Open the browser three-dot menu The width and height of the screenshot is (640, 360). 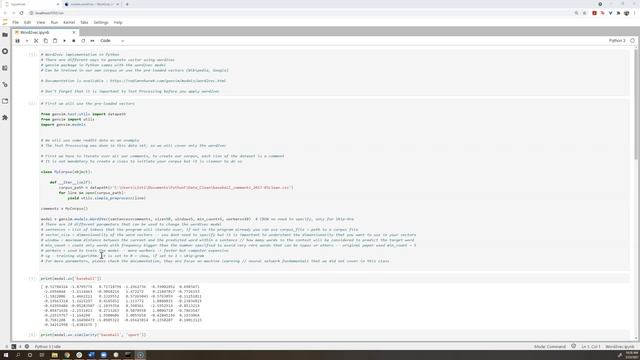pos(635,13)
